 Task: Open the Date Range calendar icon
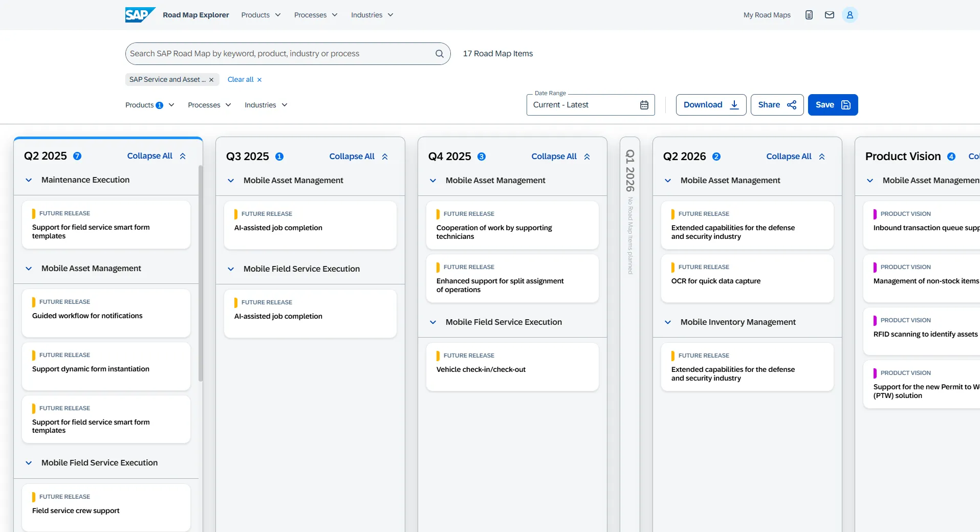coord(644,105)
